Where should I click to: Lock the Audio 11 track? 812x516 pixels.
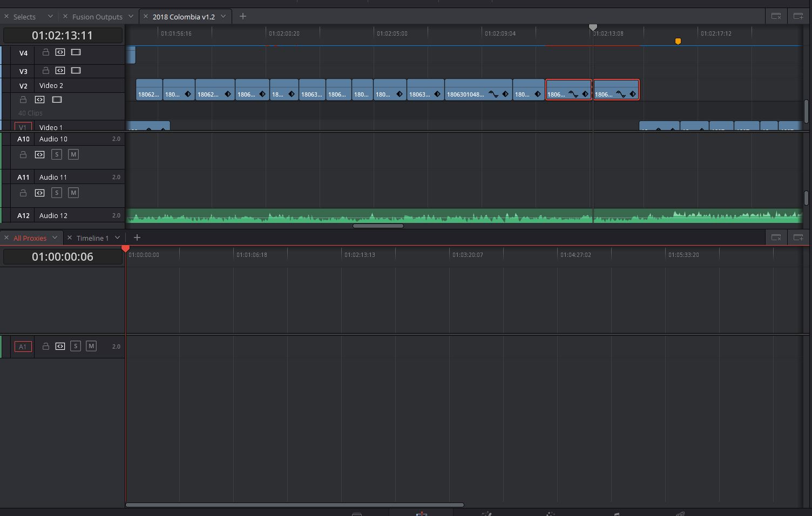(23, 193)
